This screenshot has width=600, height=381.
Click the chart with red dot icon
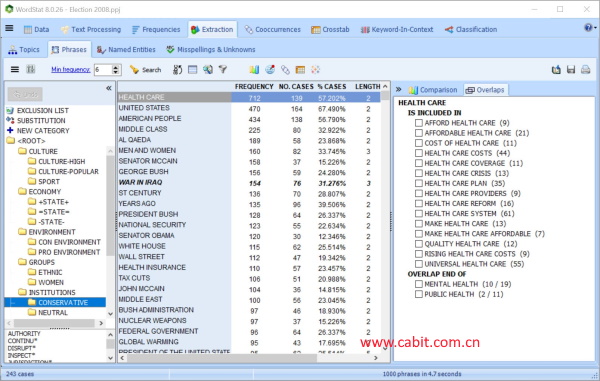(x=270, y=70)
